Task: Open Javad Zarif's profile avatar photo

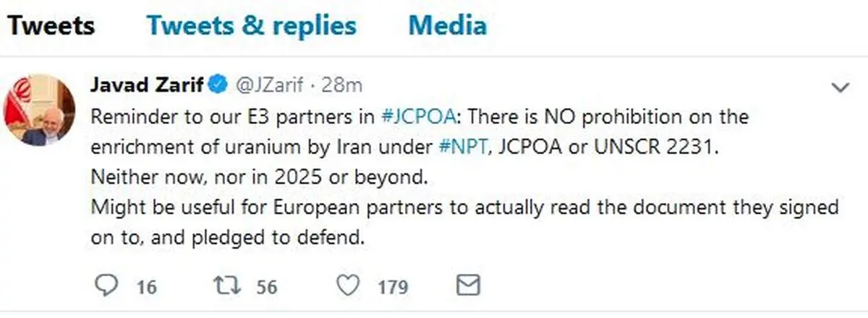Action: pos(41,110)
